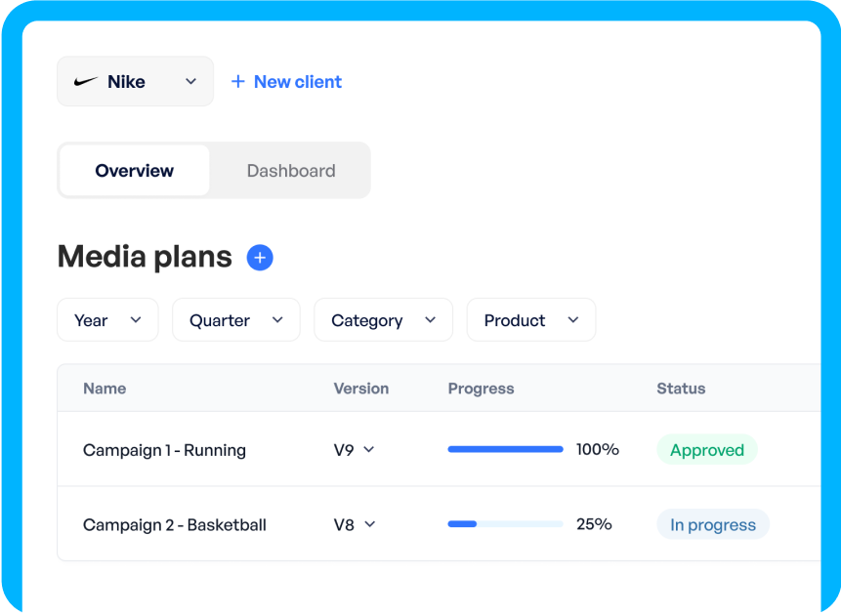Click the In progress status badge
841x616 pixels.
pyautogui.click(x=712, y=524)
